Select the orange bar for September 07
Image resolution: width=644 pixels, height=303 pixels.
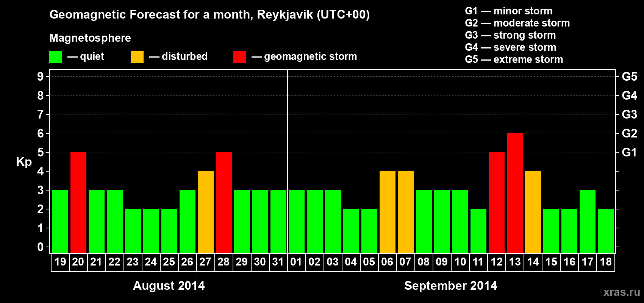point(406,212)
